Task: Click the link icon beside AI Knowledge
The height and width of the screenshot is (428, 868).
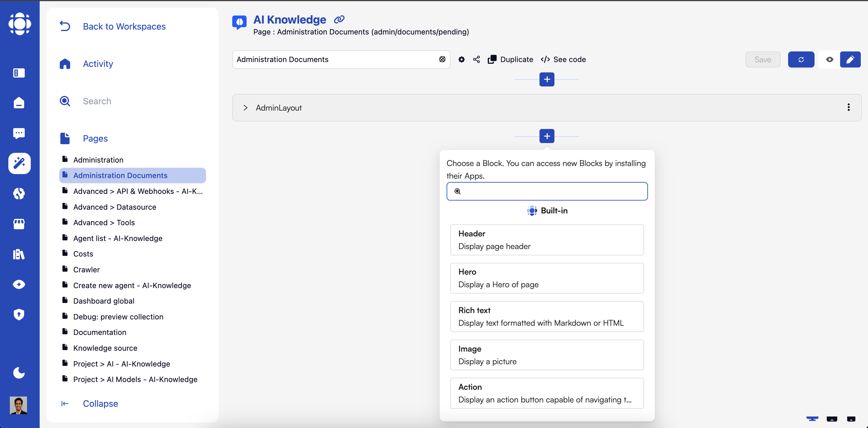Action: [339, 20]
